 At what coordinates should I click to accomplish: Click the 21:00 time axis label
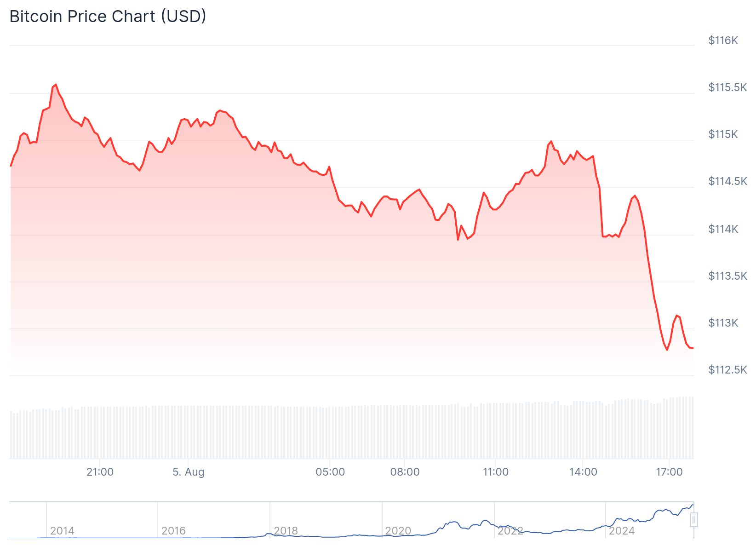[100, 472]
